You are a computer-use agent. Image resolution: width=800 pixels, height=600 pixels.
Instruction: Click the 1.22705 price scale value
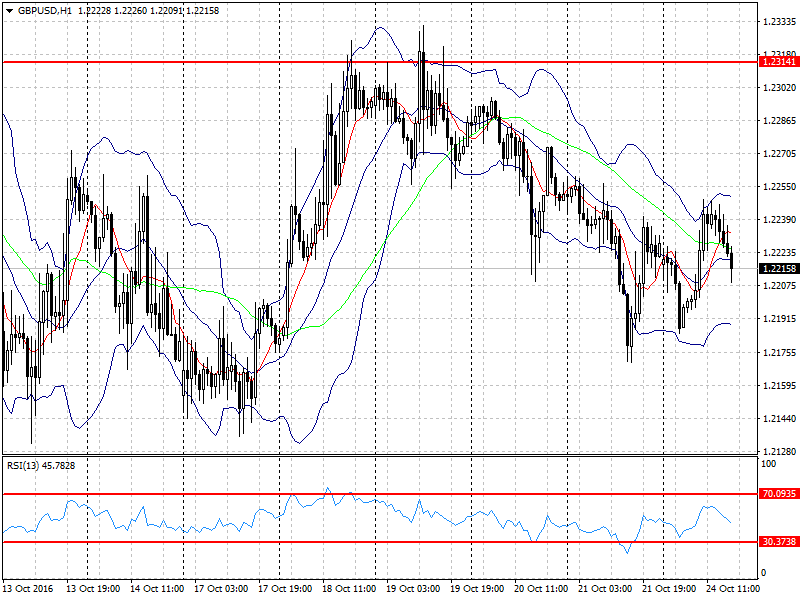click(779, 154)
